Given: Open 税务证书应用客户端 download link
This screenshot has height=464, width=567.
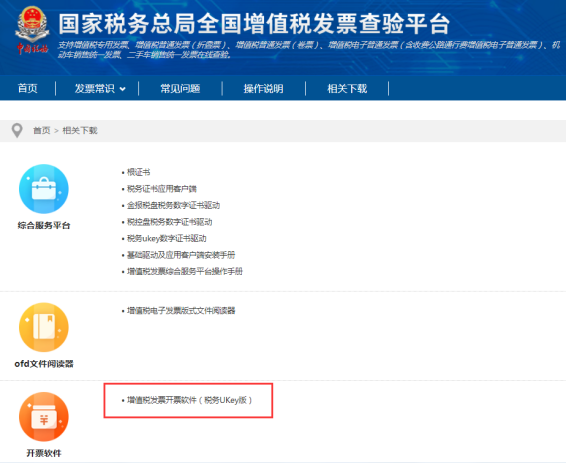Looking at the screenshot, I should [x=162, y=189].
